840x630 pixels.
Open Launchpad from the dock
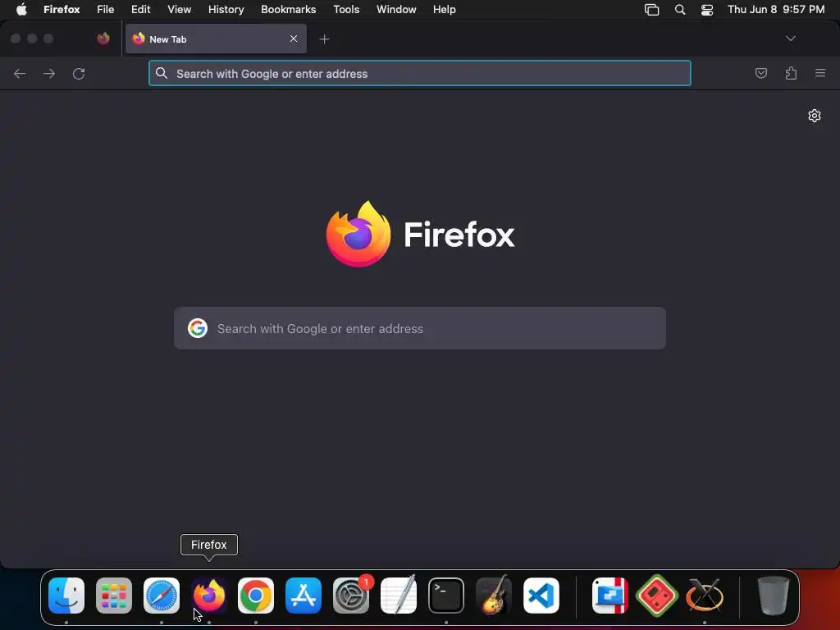coord(114,596)
